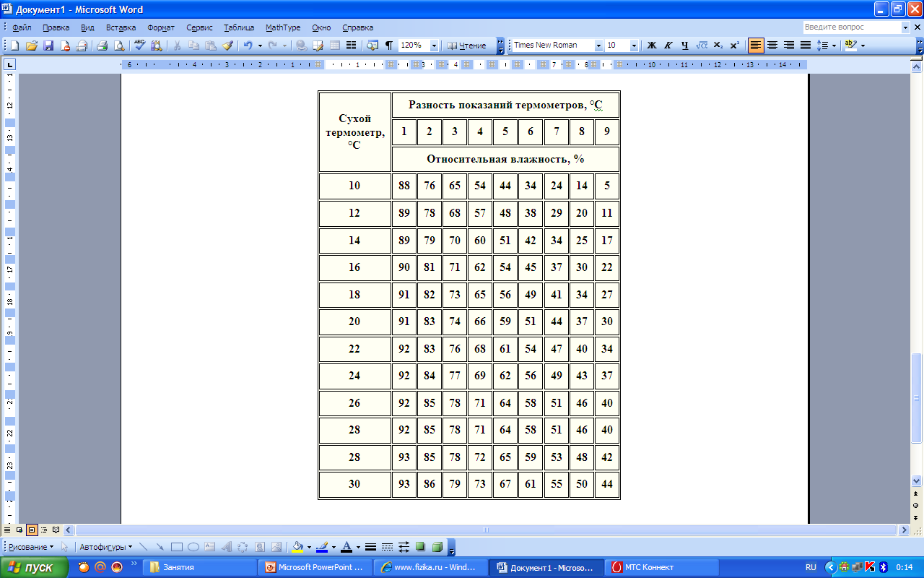Image resolution: width=924 pixels, height=578 pixels.
Task: Open the Таблица menu
Action: tap(239, 27)
